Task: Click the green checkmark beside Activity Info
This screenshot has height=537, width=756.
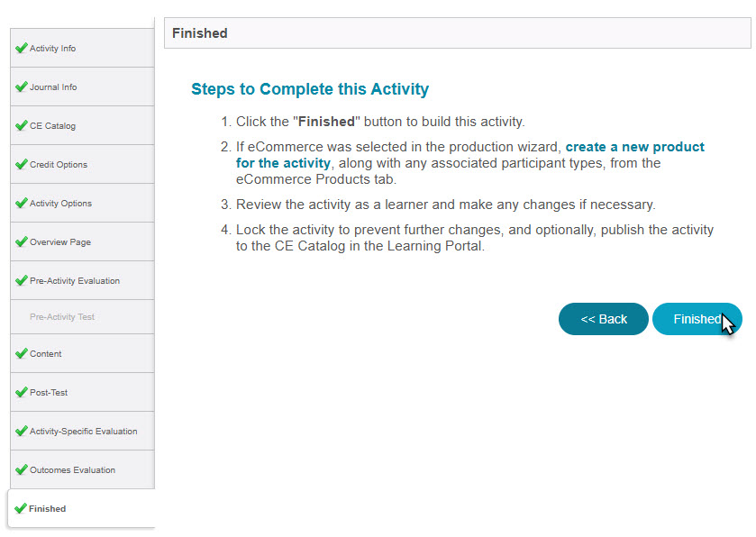Action: [x=22, y=48]
